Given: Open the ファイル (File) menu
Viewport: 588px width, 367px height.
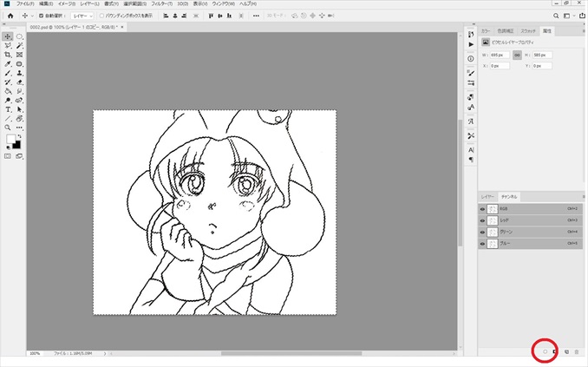Looking at the screenshot, I should (25, 3).
